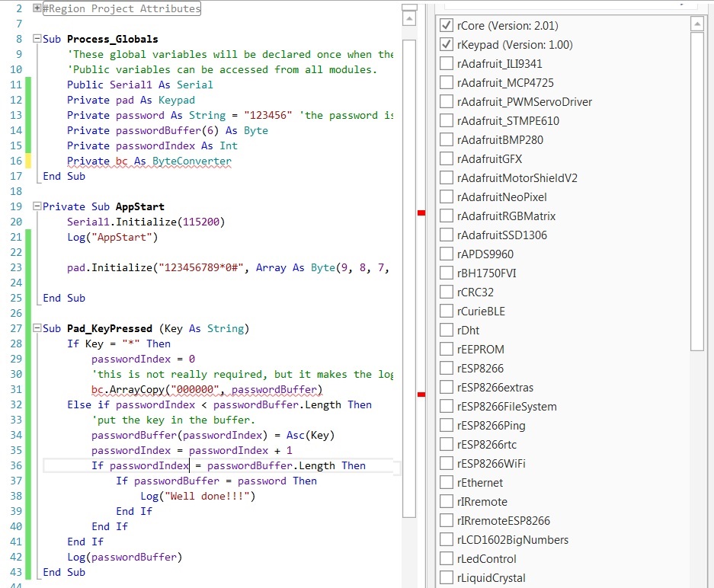Viewport: 714px width, 588px height.
Task: Enable the rAPDS9960 library
Action: 447,254
